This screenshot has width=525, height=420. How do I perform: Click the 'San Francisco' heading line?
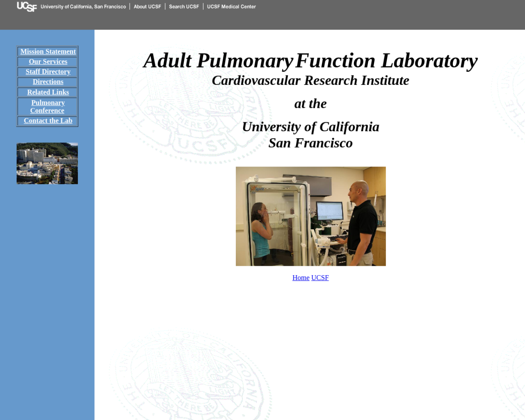[310, 143]
